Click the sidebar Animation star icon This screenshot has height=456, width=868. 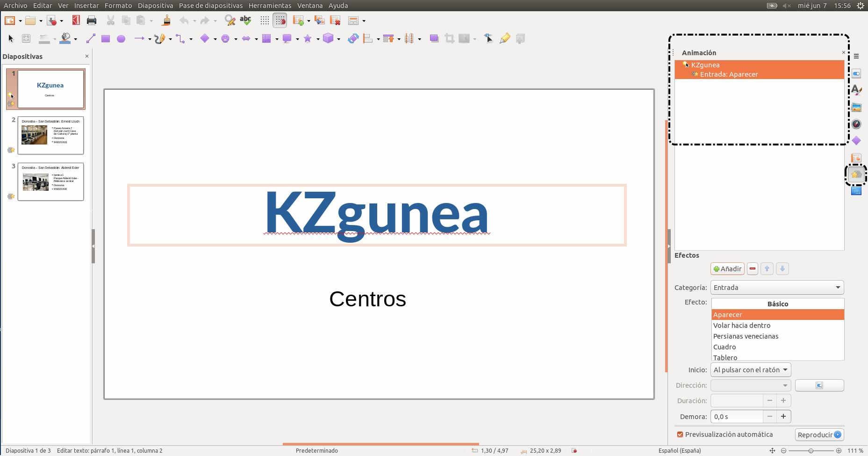(856, 174)
